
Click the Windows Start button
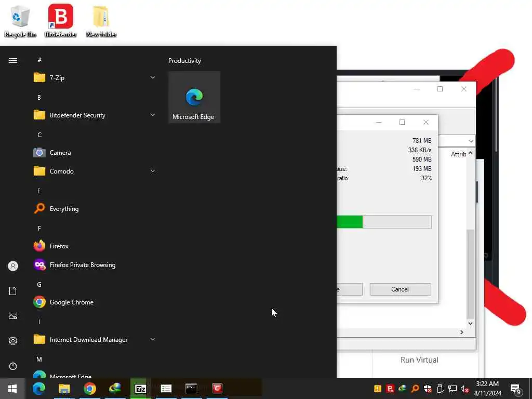[12, 389]
